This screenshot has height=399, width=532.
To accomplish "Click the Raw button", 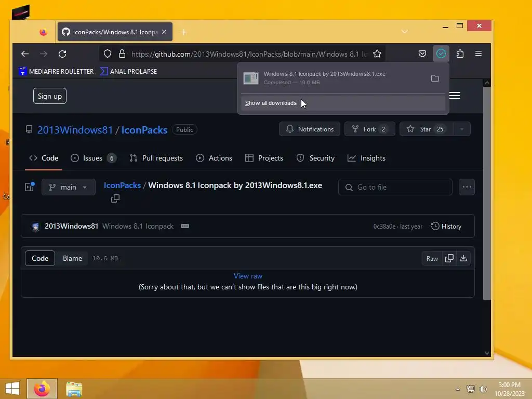I will coord(432,258).
